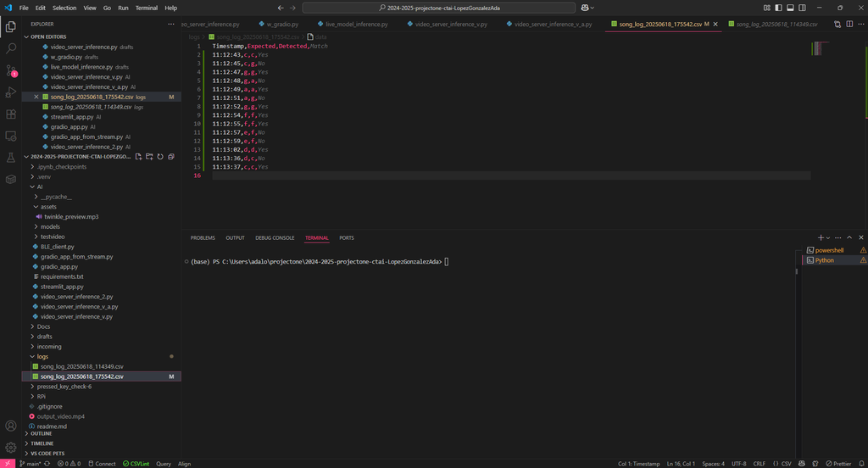Viewport: 868px width, 468px height.
Task: Expand the OUTLINE section
Action: [x=42, y=433]
